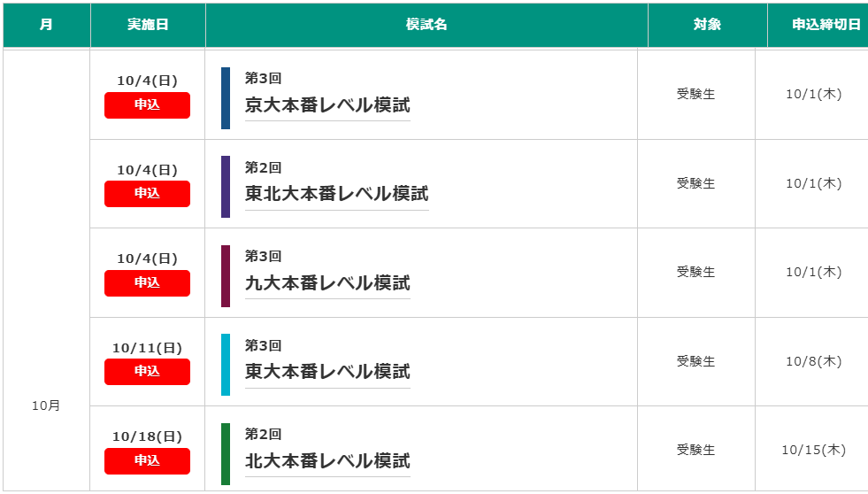Click the 申込締切日 column header
Screen dimensions: 868x494
[818, 25]
